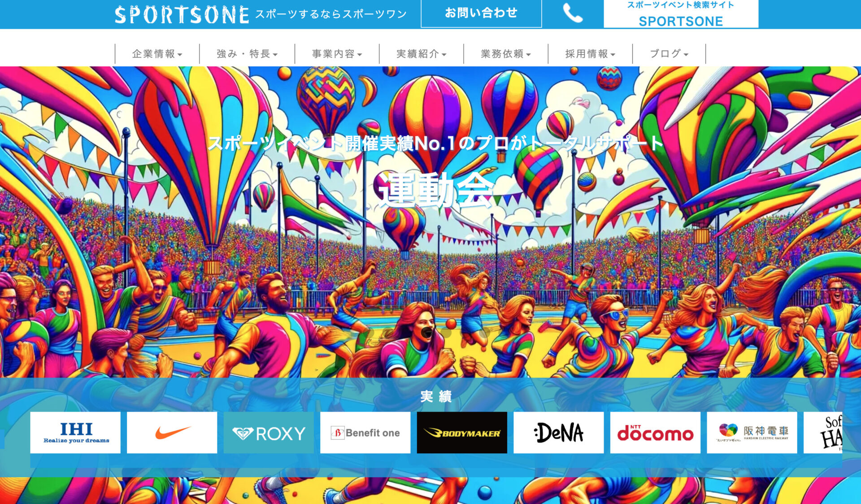Open the Nike swoosh logo tile

tap(172, 433)
